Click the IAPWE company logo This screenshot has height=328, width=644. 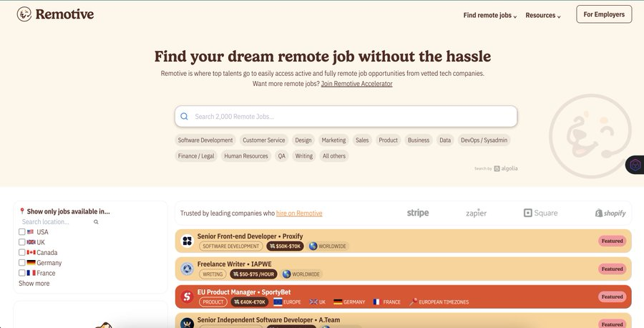(x=187, y=269)
